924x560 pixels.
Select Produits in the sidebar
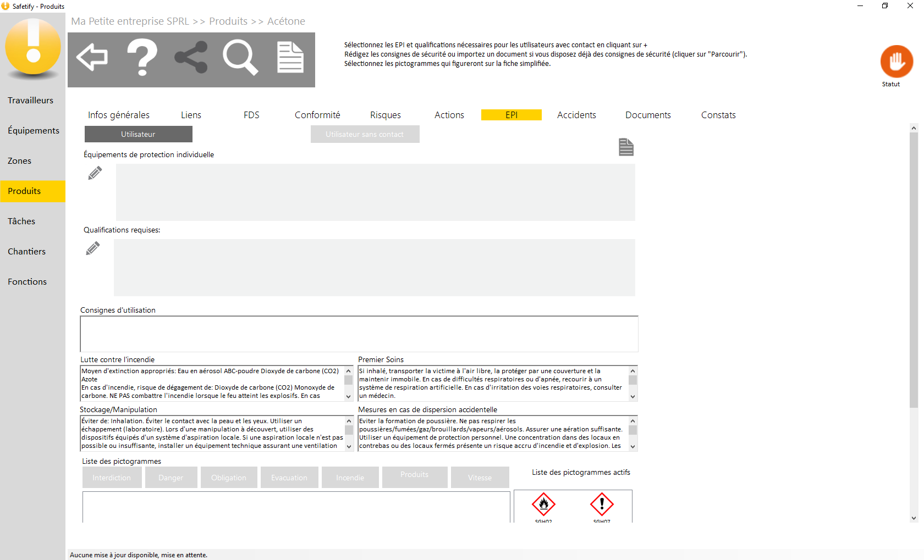(x=32, y=191)
